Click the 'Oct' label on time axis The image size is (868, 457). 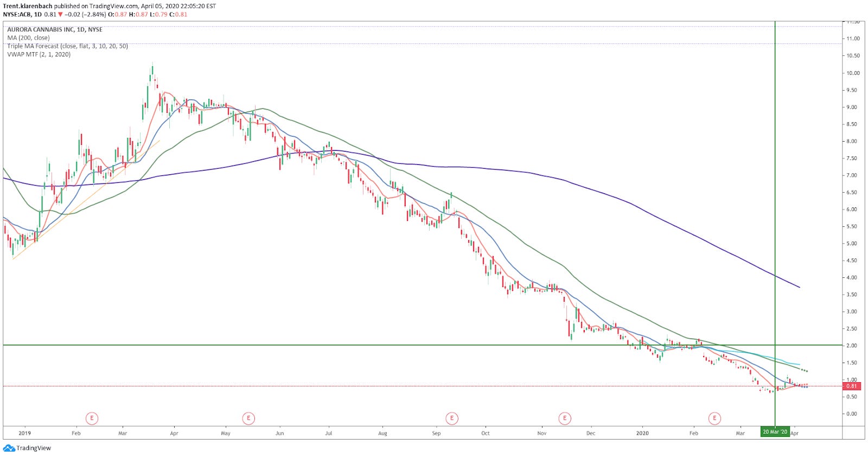coord(486,433)
